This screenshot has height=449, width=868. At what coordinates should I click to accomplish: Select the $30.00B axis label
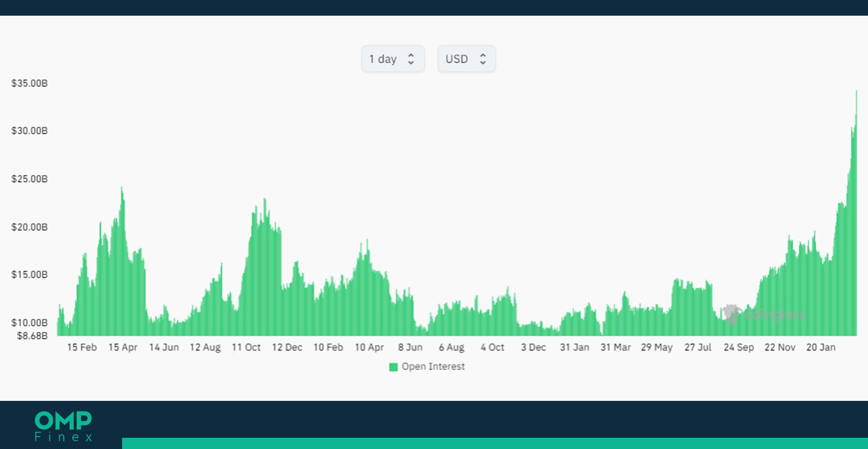pos(30,131)
